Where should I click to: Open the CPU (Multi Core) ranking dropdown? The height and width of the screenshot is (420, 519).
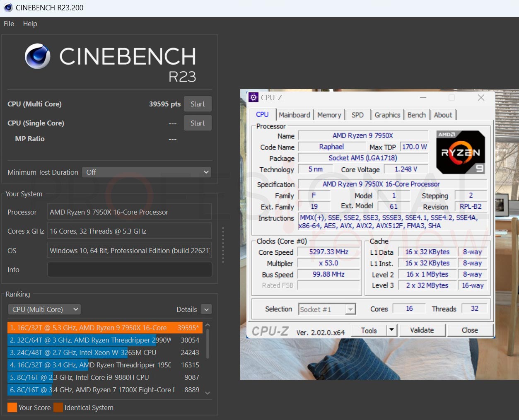[x=44, y=309]
